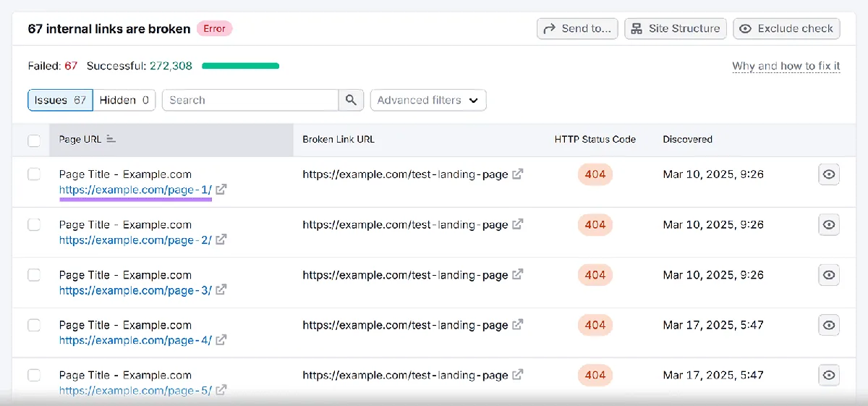Open the https://example.com/page-5/ link
This screenshot has height=406, width=868.
tap(136, 389)
